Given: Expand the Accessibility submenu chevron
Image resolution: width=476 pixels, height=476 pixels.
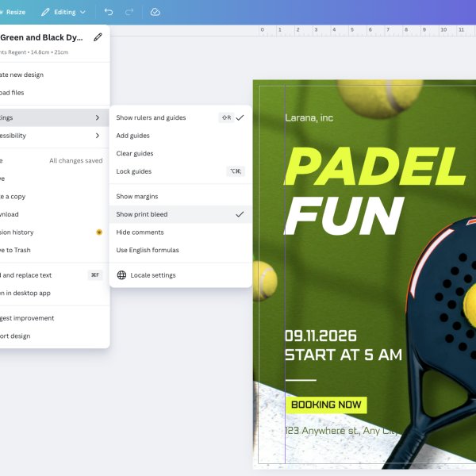Looking at the screenshot, I should click(97, 136).
